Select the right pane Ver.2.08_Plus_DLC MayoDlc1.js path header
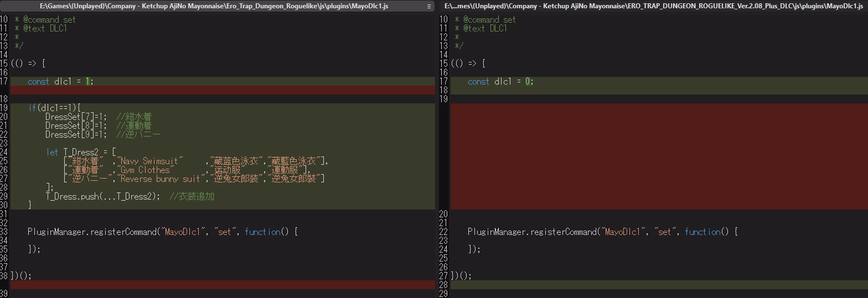Viewport: 868px width, 298px height. [654, 6]
